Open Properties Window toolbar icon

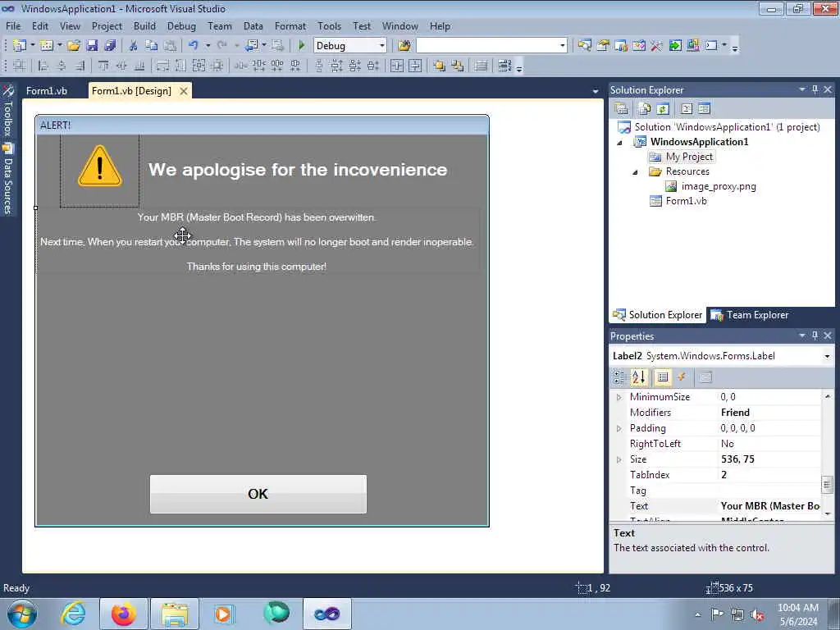click(603, 46)
